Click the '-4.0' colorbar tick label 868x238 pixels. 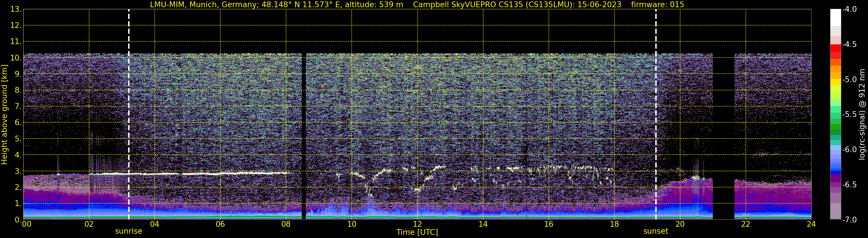[x=849, y=10]
